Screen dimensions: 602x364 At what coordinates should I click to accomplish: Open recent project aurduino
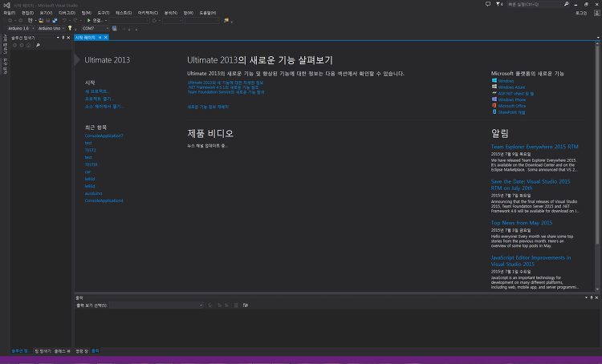point(93,193)
